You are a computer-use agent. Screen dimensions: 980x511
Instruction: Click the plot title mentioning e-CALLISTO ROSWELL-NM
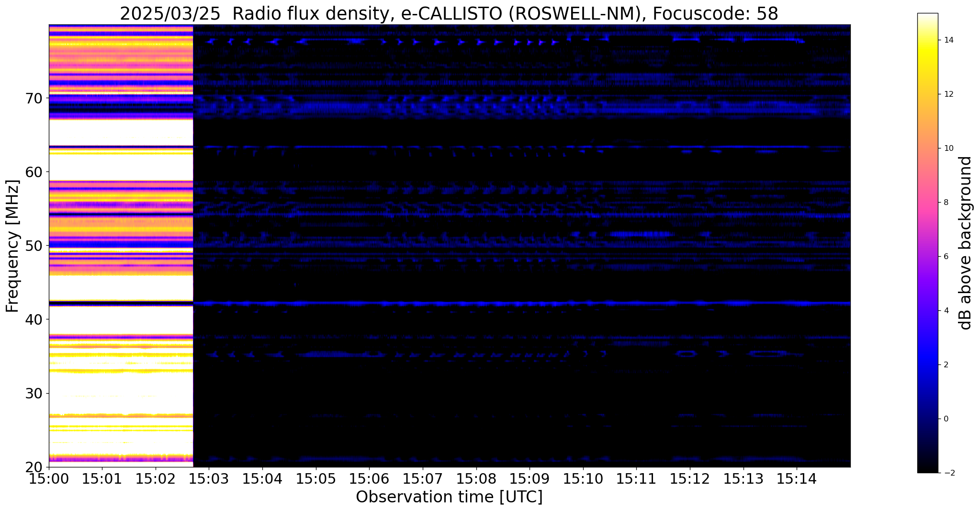(x=449, y=13)
